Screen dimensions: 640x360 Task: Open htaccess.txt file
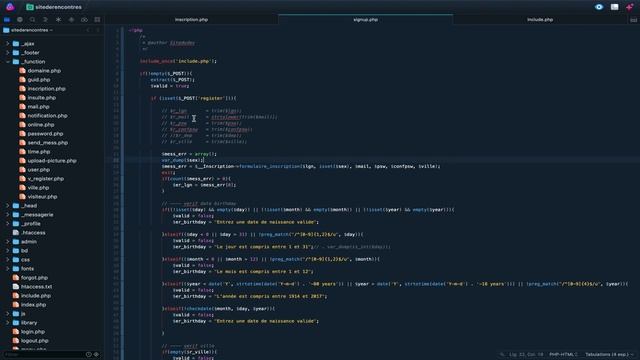tap(36, 287)
